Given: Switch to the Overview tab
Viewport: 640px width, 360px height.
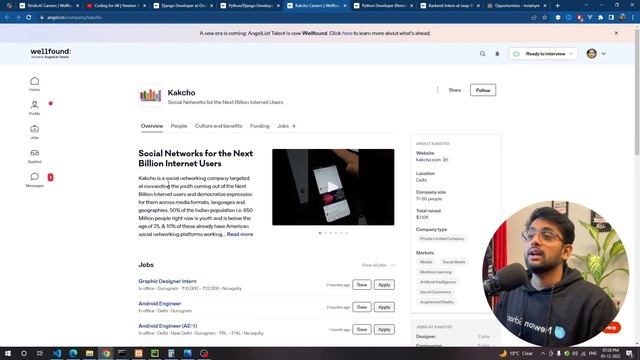Looking at the screenshot, I should tap(152, 126).
